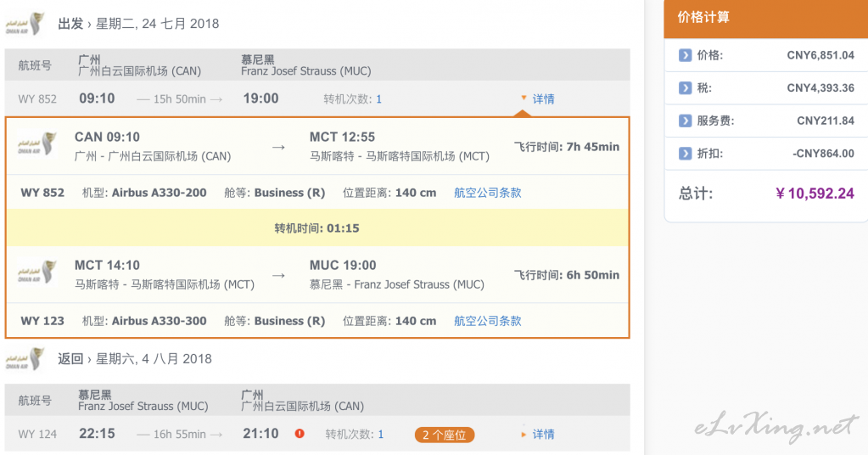Select the WY 852 outbound flight summary row
The image size is (868, 455).
[317, 99]
